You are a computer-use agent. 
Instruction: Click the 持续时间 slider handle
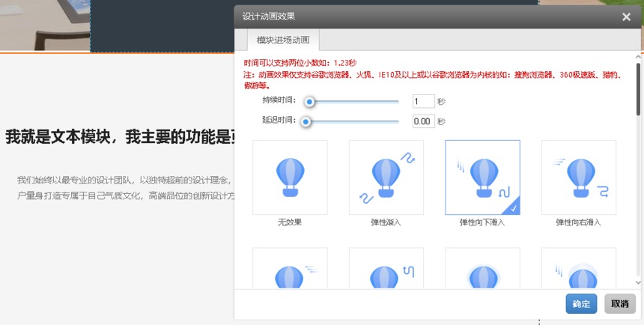[309, 102]
